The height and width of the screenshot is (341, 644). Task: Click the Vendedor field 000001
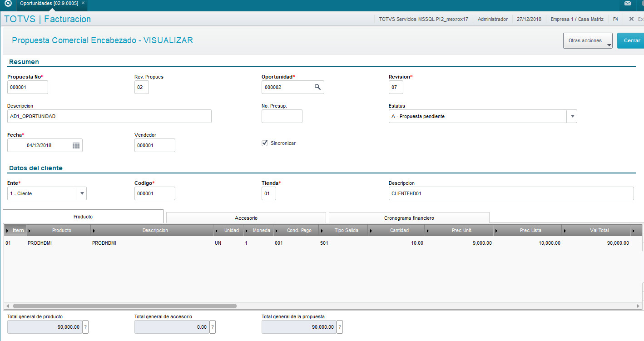[155, 145]
